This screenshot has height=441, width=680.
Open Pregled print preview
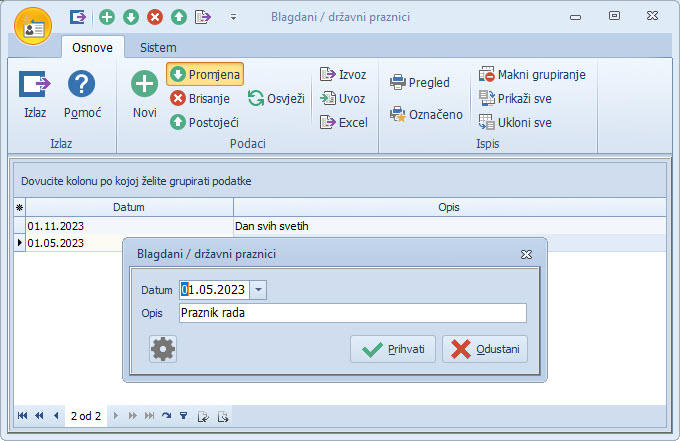[420, 82]
